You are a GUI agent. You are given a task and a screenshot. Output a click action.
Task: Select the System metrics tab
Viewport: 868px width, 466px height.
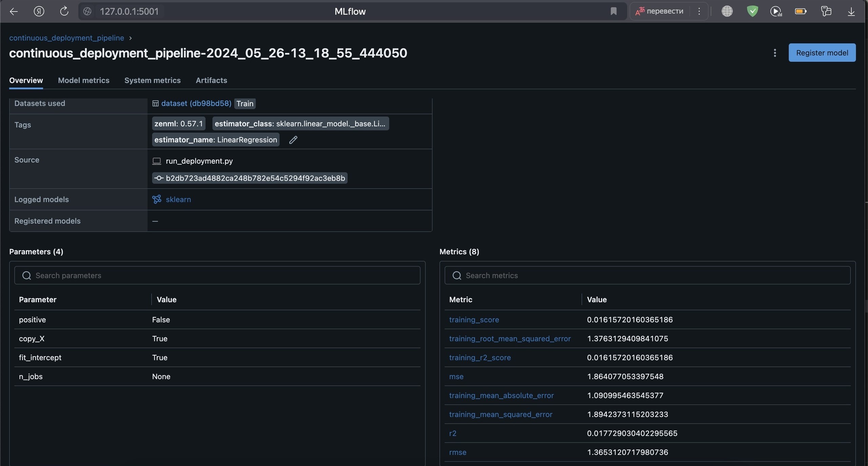click(152, 80)
